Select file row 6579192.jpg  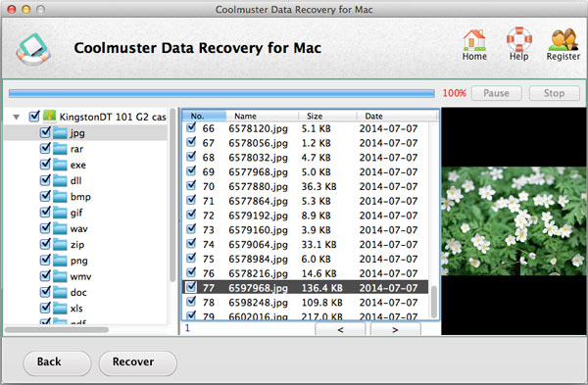coord(306,216)
